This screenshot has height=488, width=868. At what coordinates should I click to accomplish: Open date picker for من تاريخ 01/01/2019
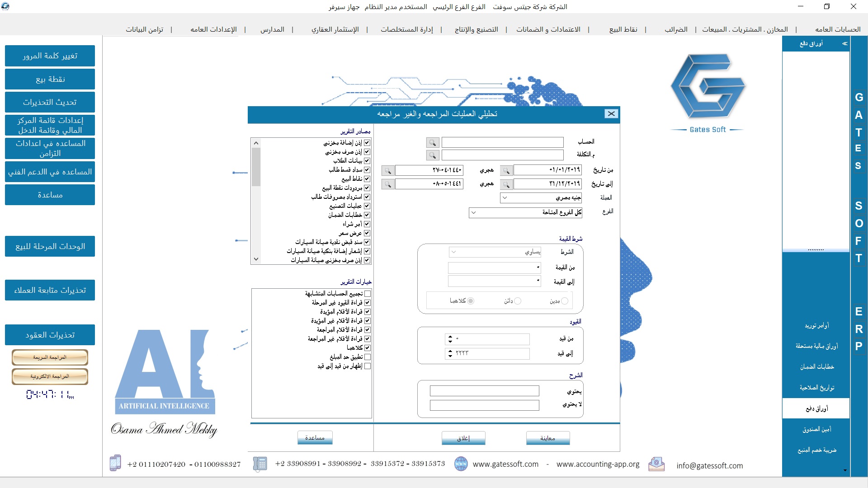pyautogui.click(x=506, y=171)
